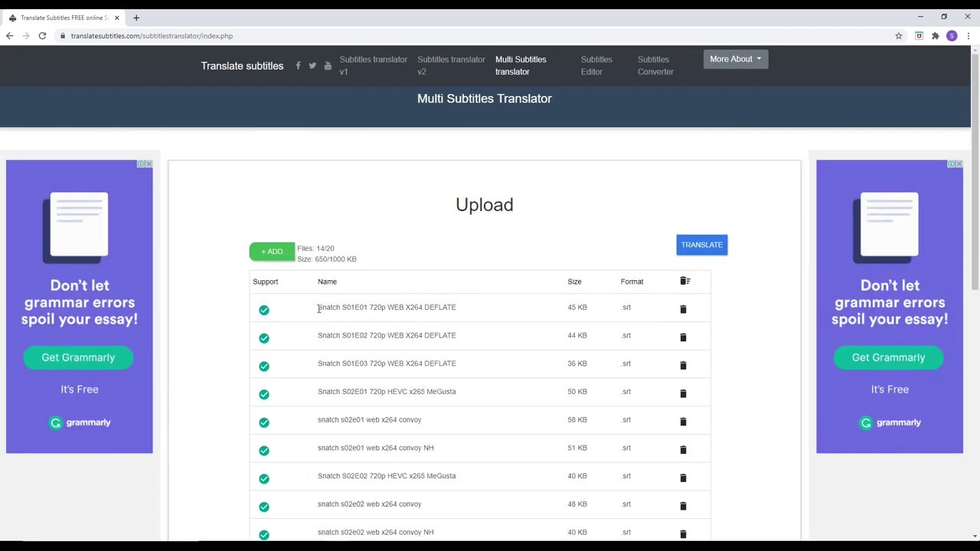This screenshot has width=980, height=551.
Task: Delete Snatch S01E01 720p WEB X264 DEFLATE file
Action: click(683, 309)
